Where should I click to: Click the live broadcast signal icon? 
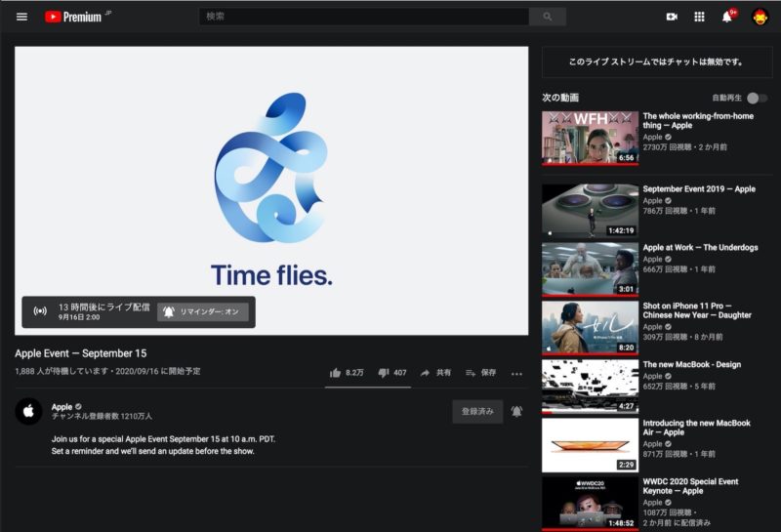click(40, 311)
